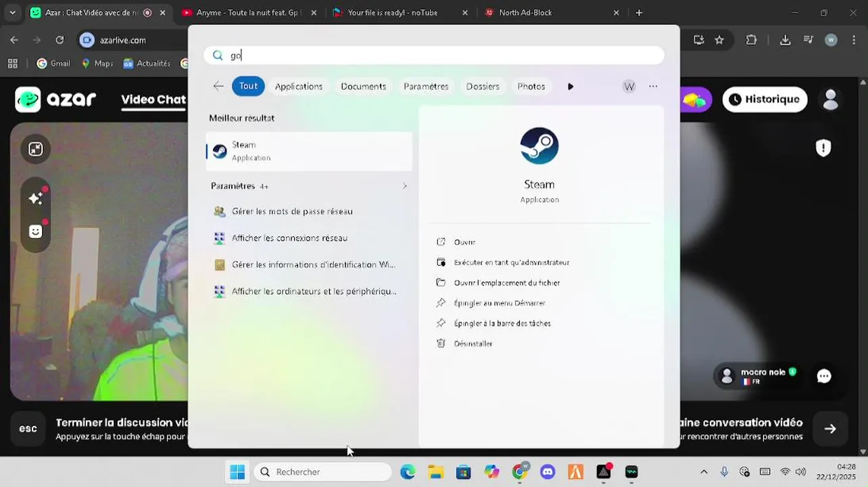The width and height of the screenshot is (868, 487).
Task: Go back in Chrome browser history
Action: tap(14, 40)
